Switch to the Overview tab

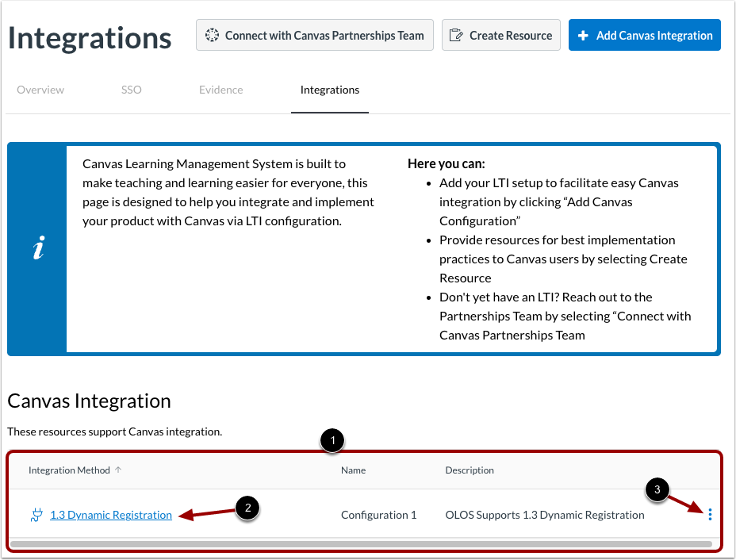click(x=40, y=90)
